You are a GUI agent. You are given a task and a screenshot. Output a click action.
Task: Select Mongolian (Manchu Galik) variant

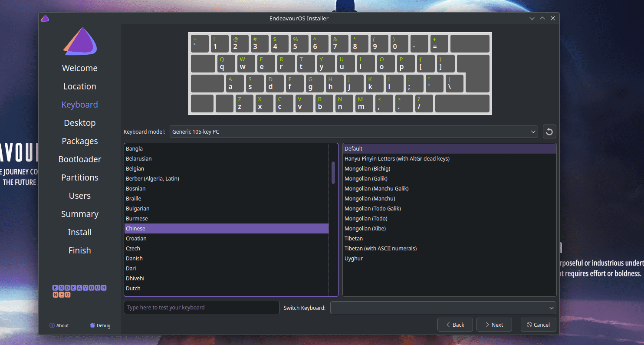coord(450,189)
